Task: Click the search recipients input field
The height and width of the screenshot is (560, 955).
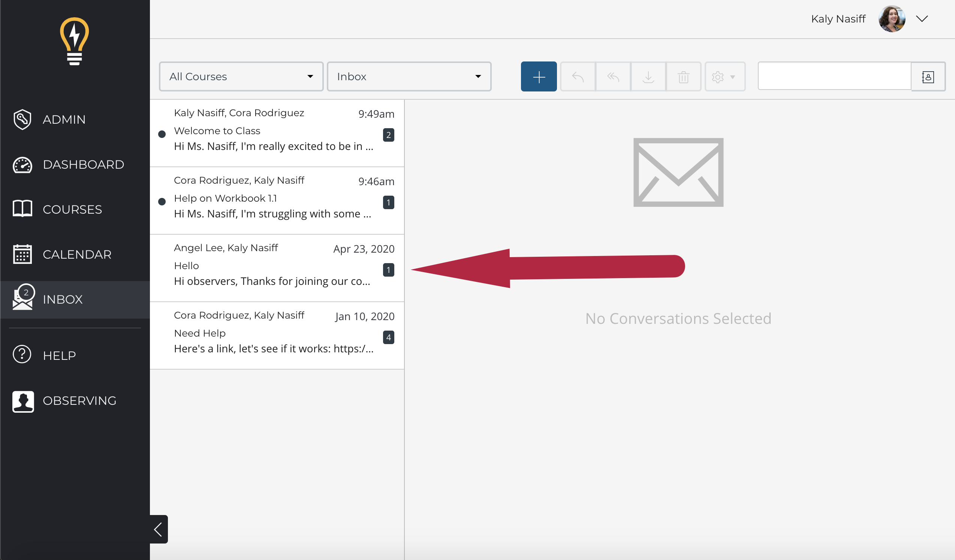Action: 834,76
